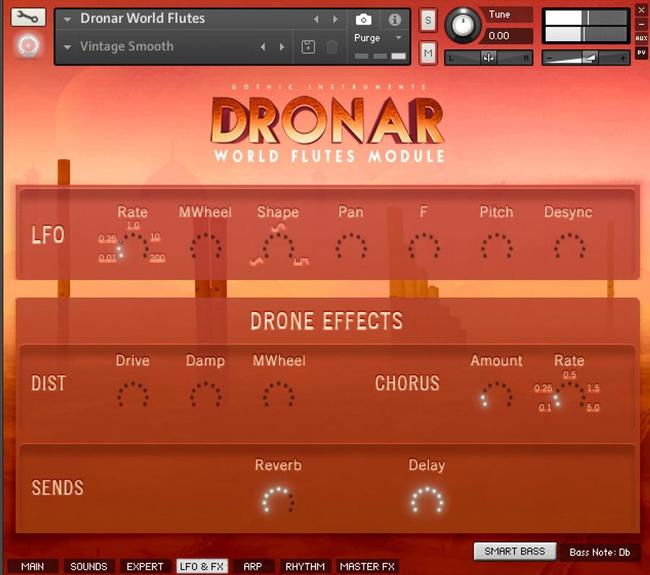Image resolution: width=650 pixels, height=575 pixels.
Task: Click the CHORUS Rate knob
Action: coord(570,395)
